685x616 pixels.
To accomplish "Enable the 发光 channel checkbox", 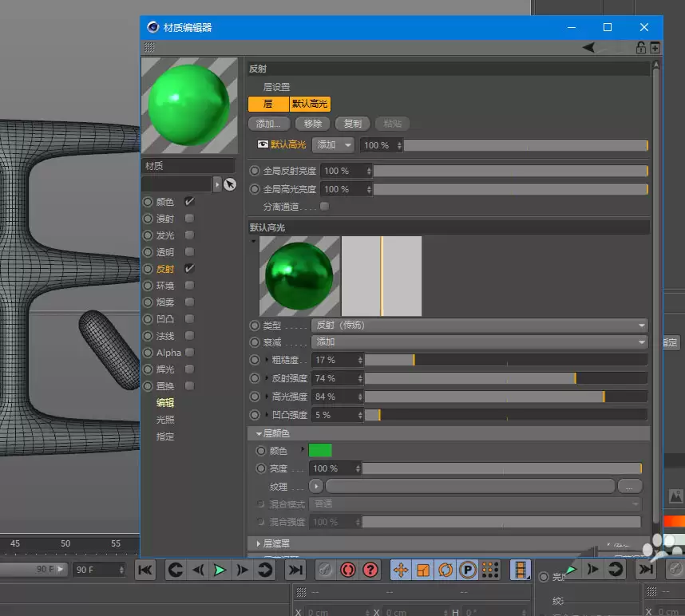I will [x=188, y=235].
